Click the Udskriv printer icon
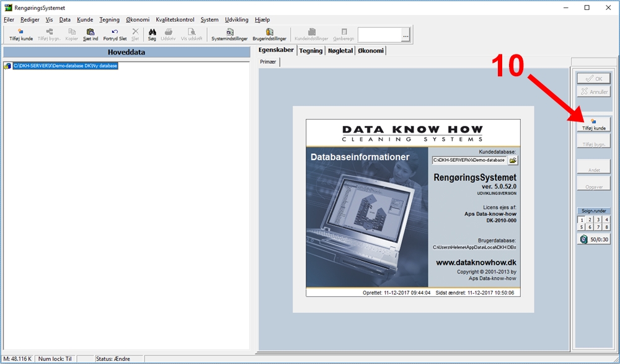 [x=168, y=35]
